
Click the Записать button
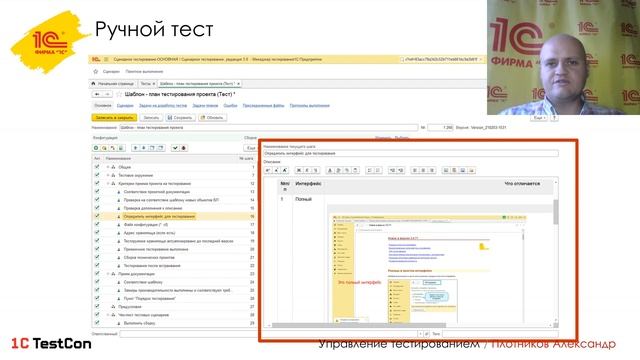pyautogui.click(x=151, y=118)
